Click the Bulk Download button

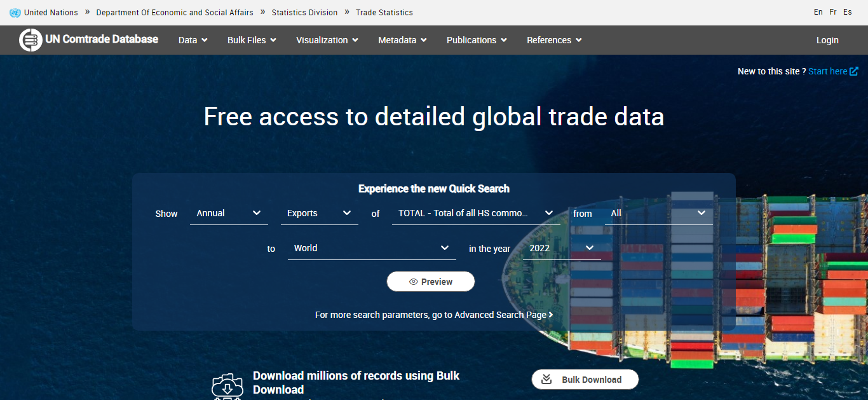point(585,380)
